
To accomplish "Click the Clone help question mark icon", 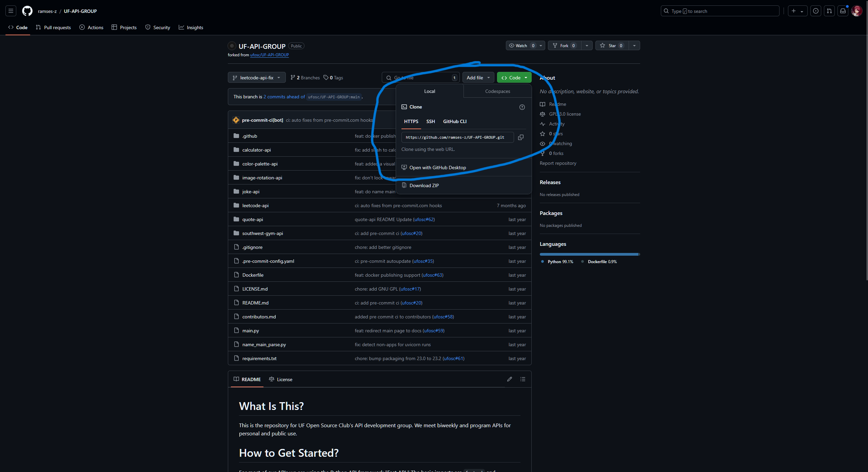I will (522, 107).
